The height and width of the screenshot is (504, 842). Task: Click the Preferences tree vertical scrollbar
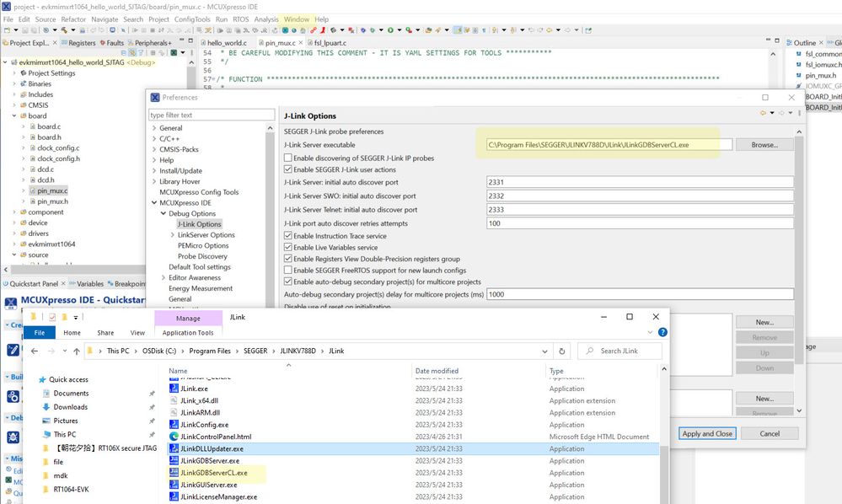point(270,215)
